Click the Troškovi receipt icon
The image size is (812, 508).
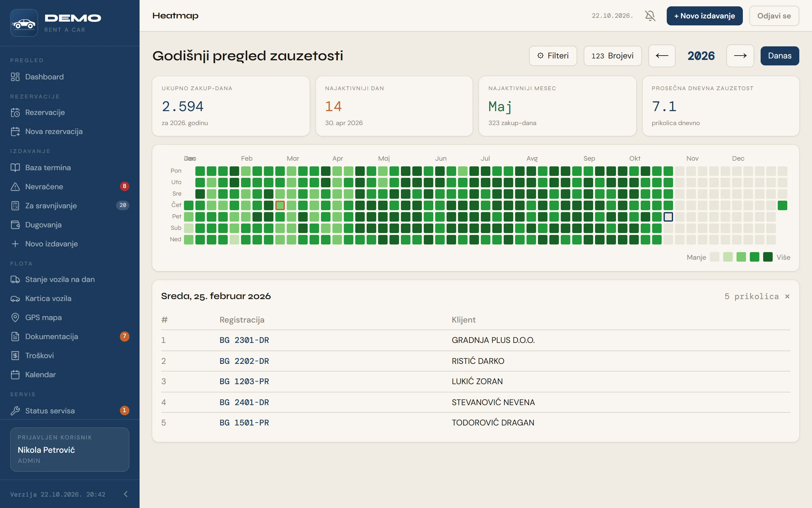click(15, 356)
